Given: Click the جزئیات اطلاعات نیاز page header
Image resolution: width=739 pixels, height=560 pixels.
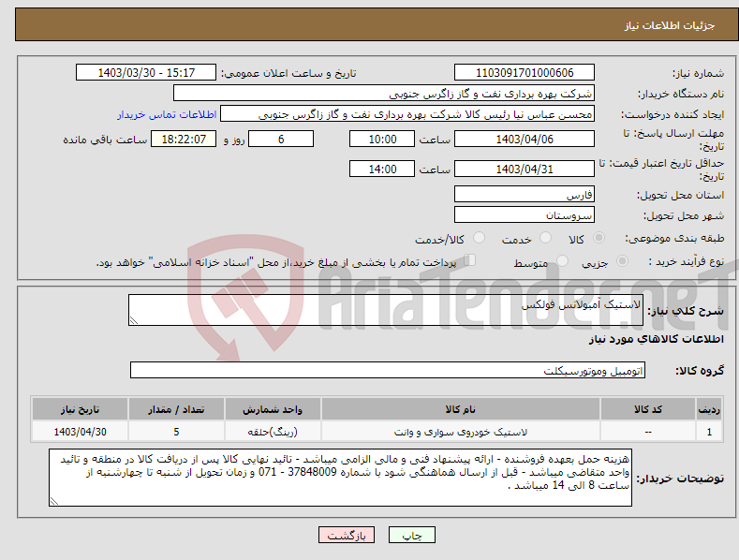Looking at the screenshot, I should (x=670, y=25).
